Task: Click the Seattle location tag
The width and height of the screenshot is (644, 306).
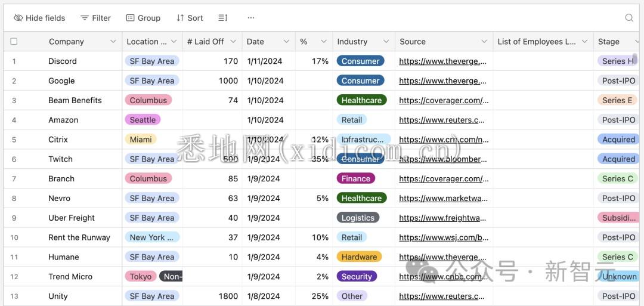Action: tap(143, 120)
